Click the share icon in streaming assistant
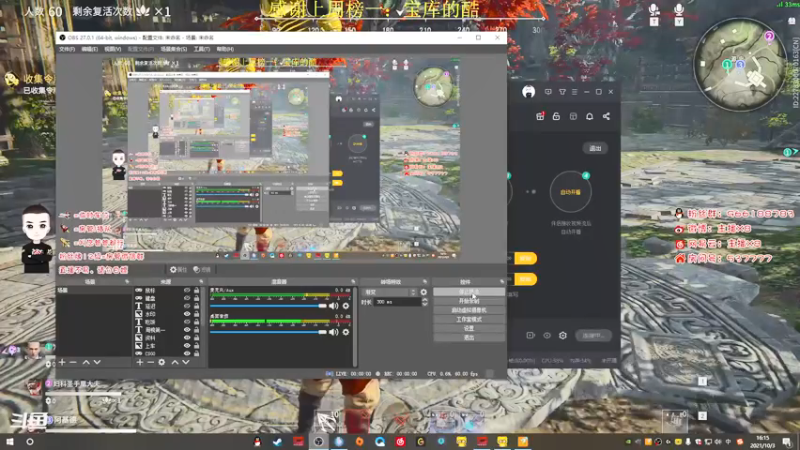Screen dimensions: 800x450 [606, 116]
